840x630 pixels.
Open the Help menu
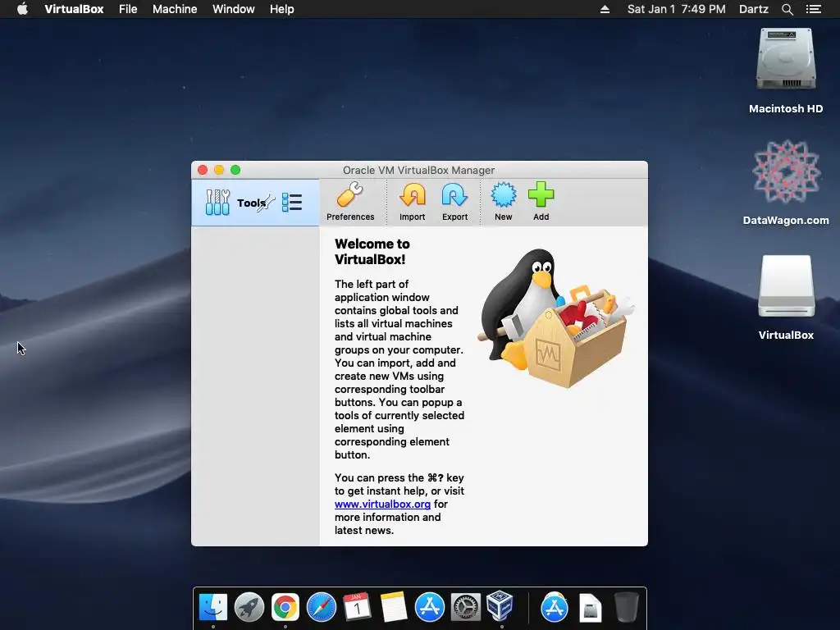282,9
